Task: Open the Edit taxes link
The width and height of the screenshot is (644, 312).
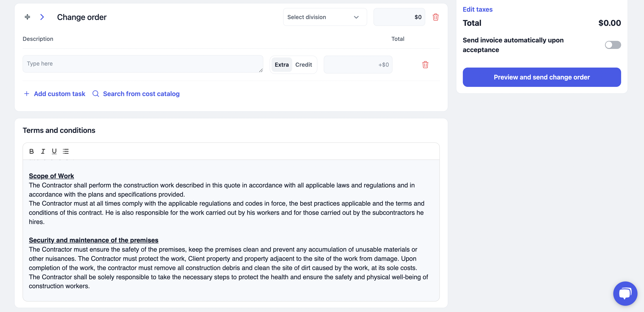Action: coord(477,9)
